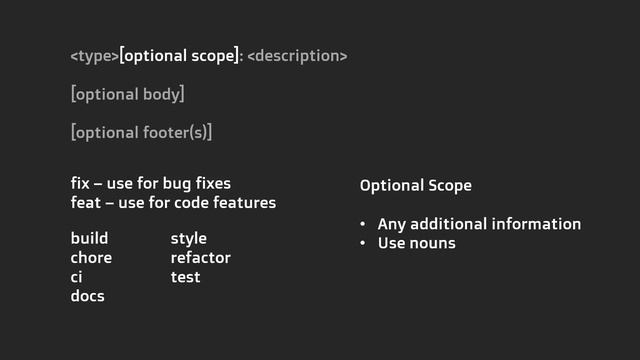Select the highlighted [optional scope] text

tap(179, 56)
